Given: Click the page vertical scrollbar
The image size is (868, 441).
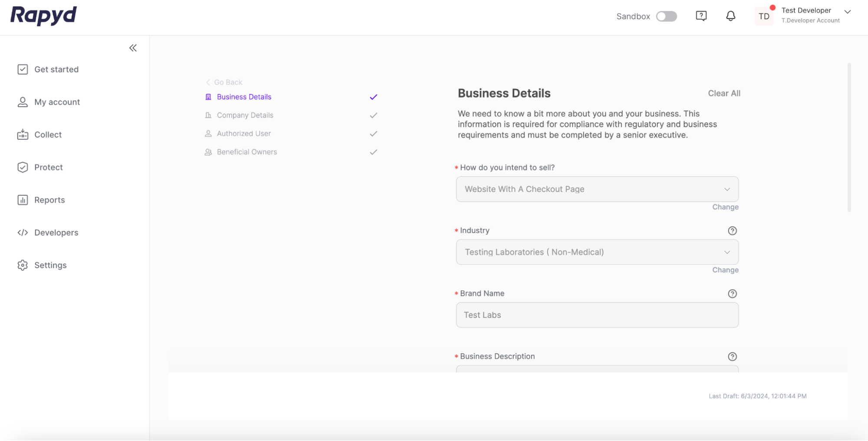Looking at the screenshot, I should click(849, 137).
